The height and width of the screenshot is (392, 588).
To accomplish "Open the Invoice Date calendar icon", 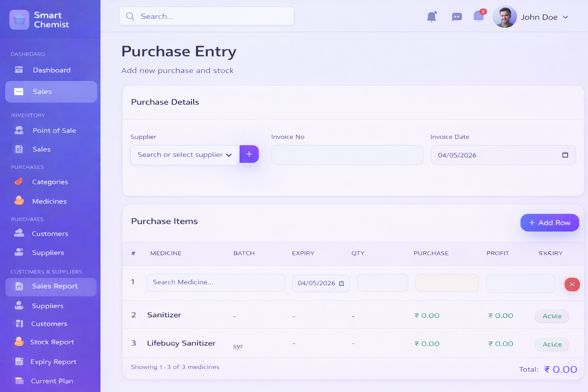I will [x=565, y=155].
